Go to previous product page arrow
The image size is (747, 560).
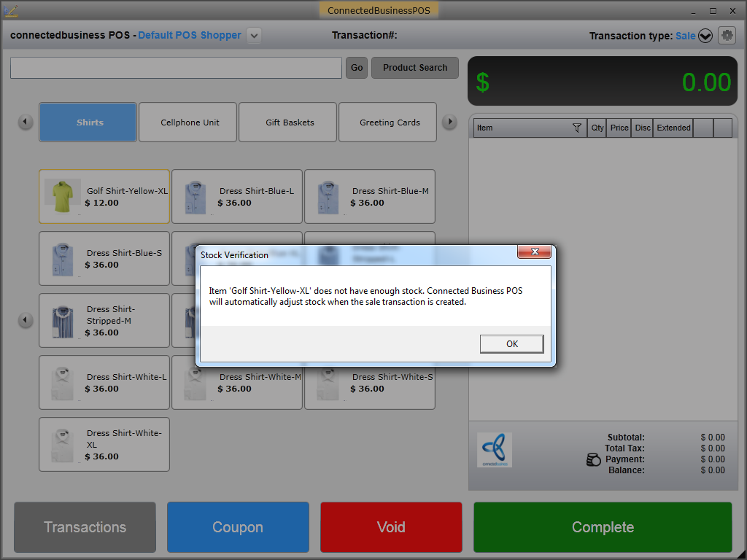[26, 320]
